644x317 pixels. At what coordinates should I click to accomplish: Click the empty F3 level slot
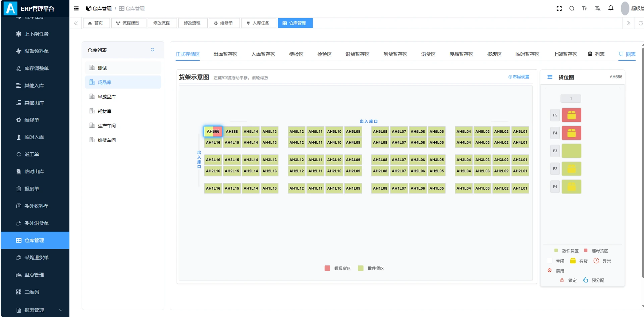click(x=572, y=151)
